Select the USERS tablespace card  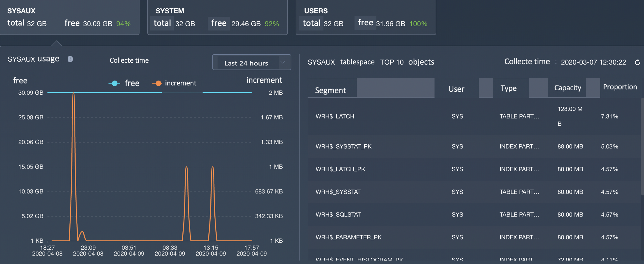coord(365,17)
